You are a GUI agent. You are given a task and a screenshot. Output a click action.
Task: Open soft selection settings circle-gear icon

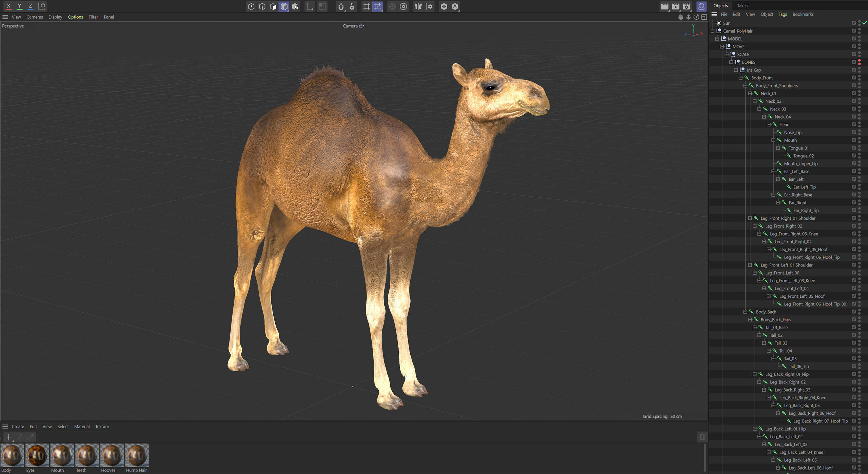click(403, 6)
